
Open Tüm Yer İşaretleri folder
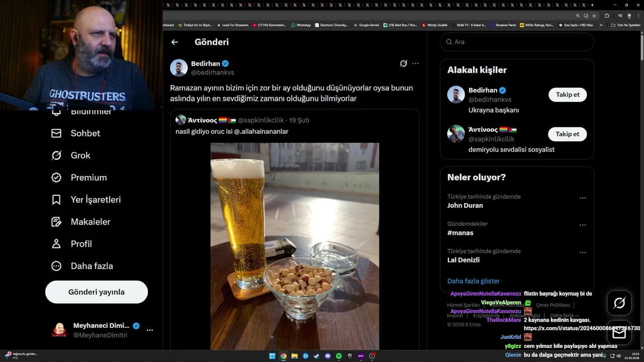(625, 25)
